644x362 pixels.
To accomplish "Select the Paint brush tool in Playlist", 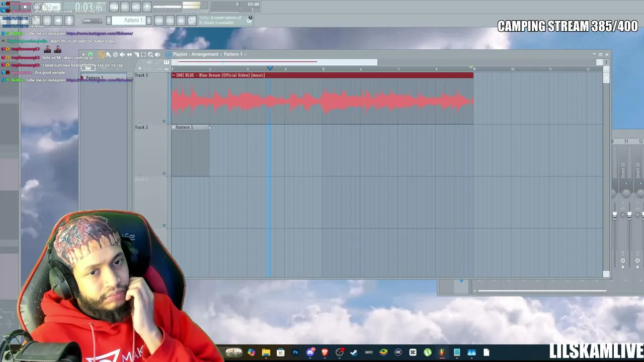I will (x=108, y=54).
